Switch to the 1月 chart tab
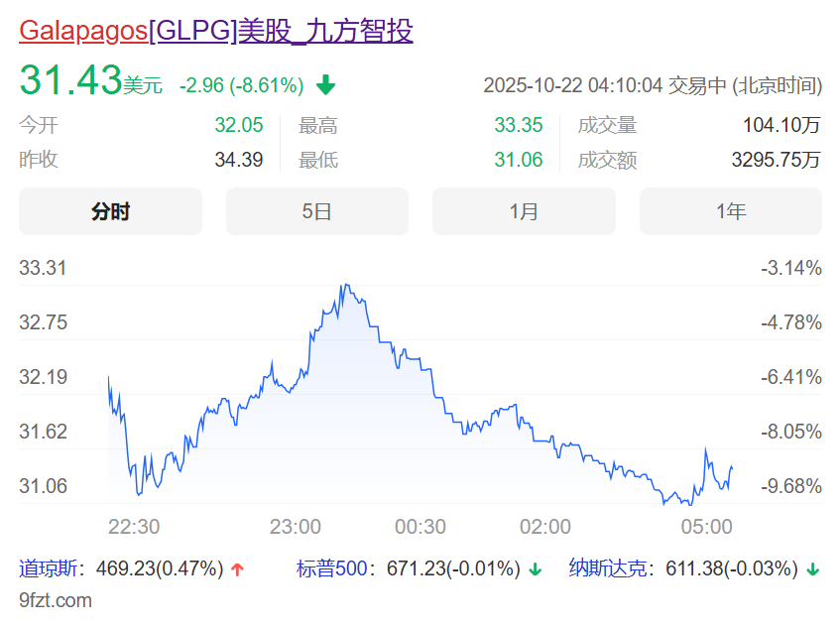Viewport: 840px width, 629px height. tap(524, 211)
